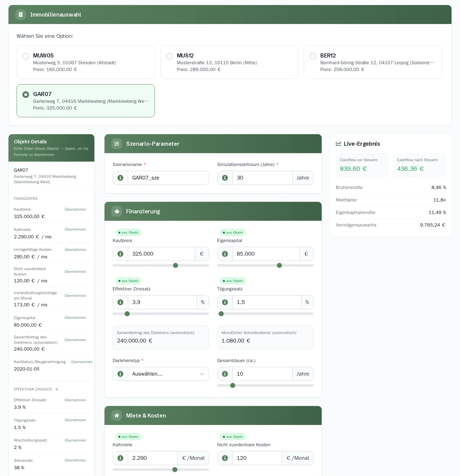The height and width of the screenshot is (476, 460).
Task: Adjust the Effektiver Zinssatz slider handle
Action: [127, 314]
